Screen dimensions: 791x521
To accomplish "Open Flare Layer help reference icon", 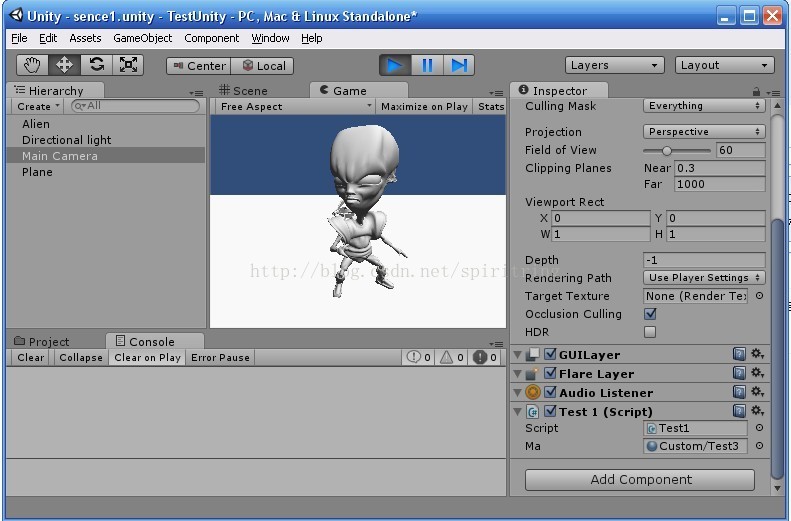I will [739, 373].
